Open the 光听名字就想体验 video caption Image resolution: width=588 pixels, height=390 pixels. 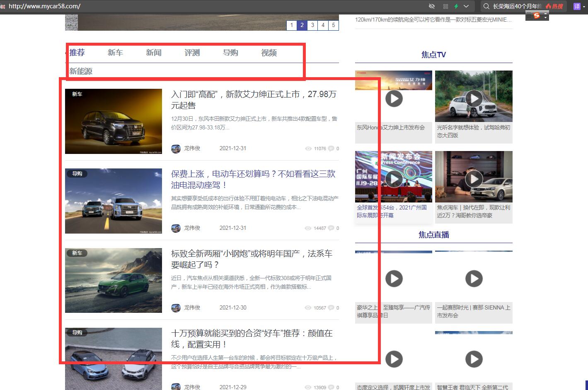click(474, 132)
